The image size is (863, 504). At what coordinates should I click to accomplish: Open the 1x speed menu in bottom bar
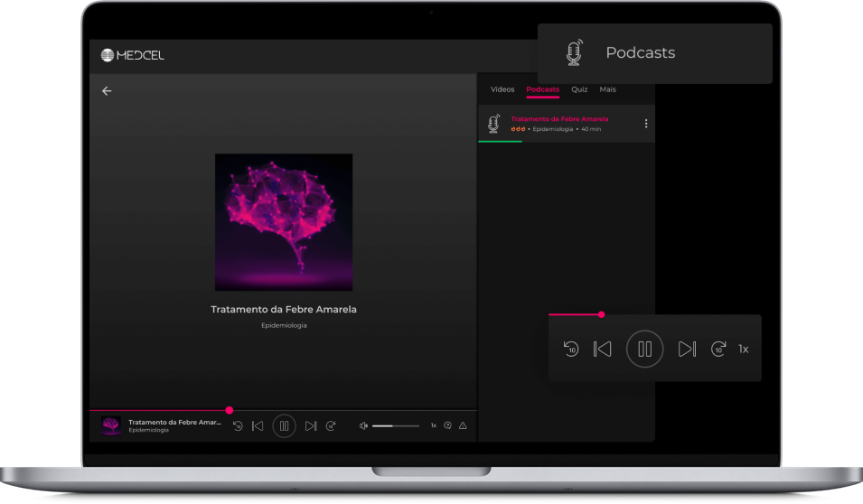[x=433, y=425]
